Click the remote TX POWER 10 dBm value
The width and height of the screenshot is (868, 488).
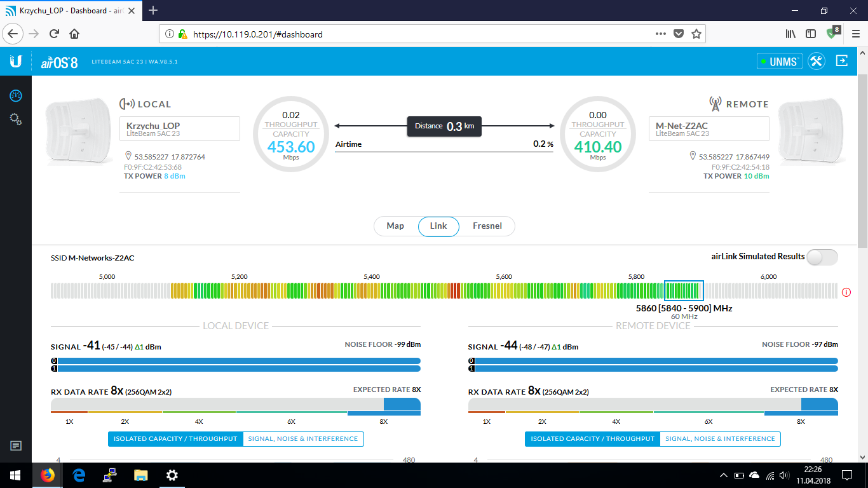coord(756,176)
